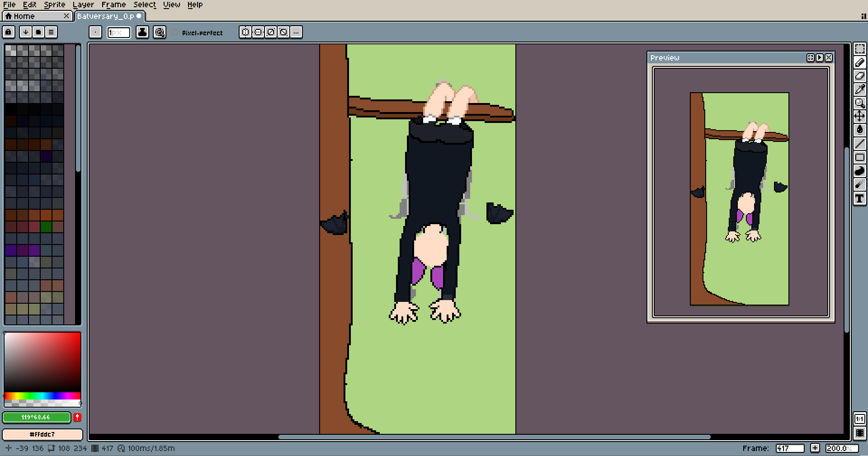This screenshot has height=456, width=868.
Task: Click the green foreground color button
Action: click(36, 417)
